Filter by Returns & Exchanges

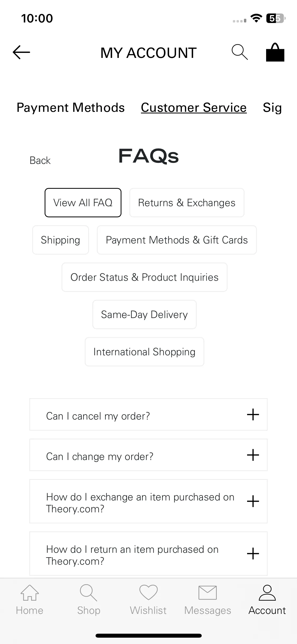(x=187, y=203)
